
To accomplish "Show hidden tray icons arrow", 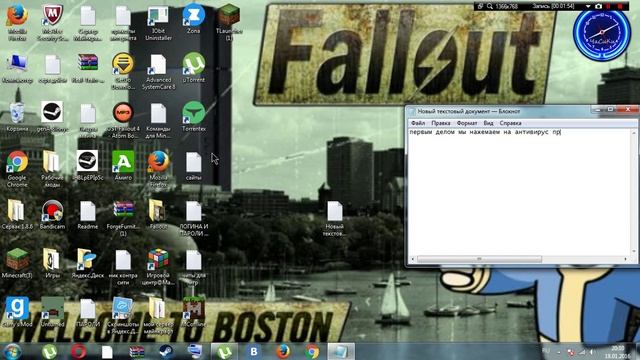I will pyautogui.click(x=559, y=351).
